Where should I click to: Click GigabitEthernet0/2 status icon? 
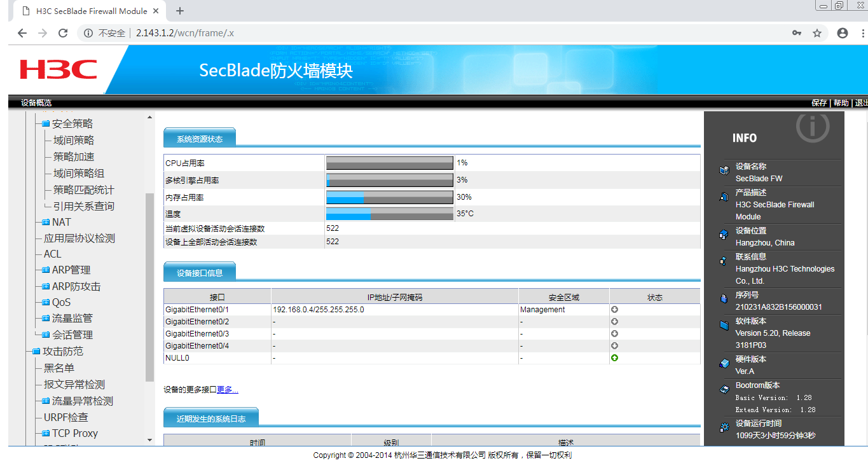pos(615,322)
